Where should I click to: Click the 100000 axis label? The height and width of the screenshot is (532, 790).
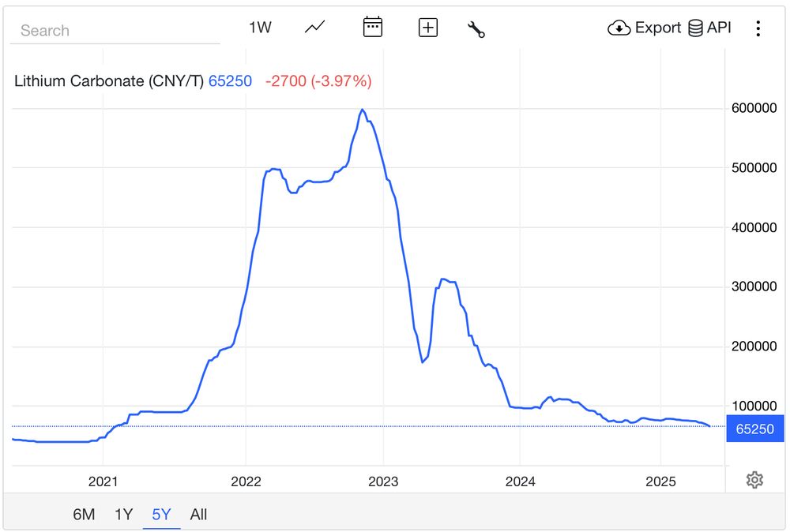click(x=754, y=406)
